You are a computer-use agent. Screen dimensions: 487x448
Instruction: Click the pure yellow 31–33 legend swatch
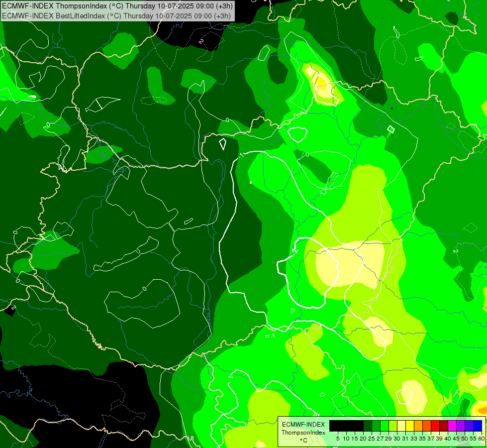(410, 426)
